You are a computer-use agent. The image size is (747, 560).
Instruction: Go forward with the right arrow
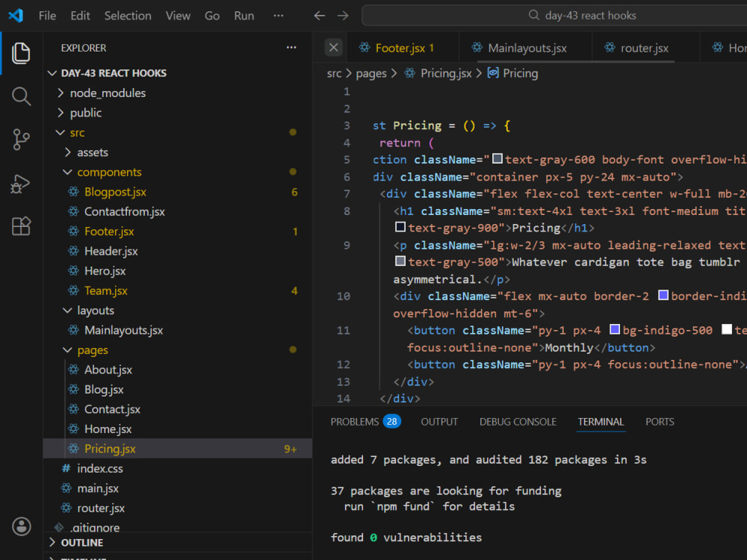(x=343, y=16)
